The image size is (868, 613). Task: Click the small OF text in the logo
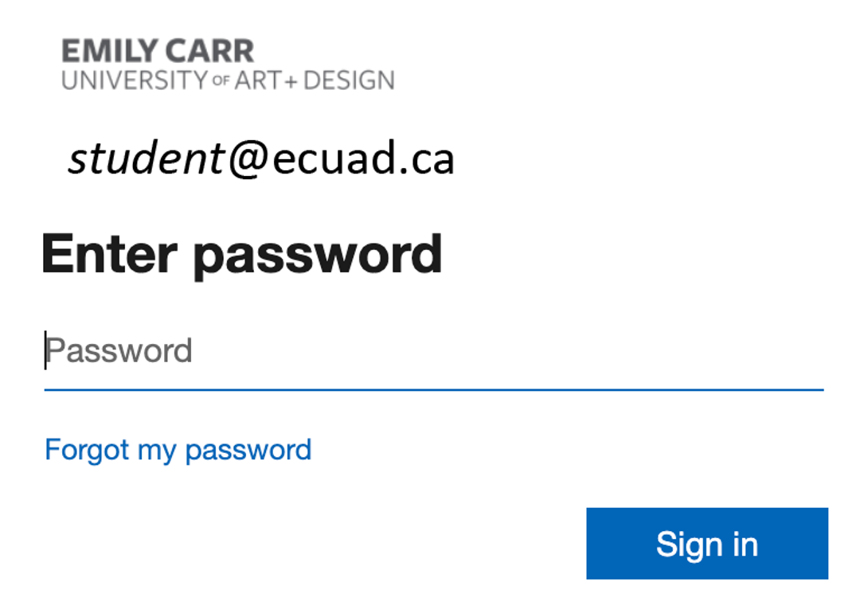(221, 81)
